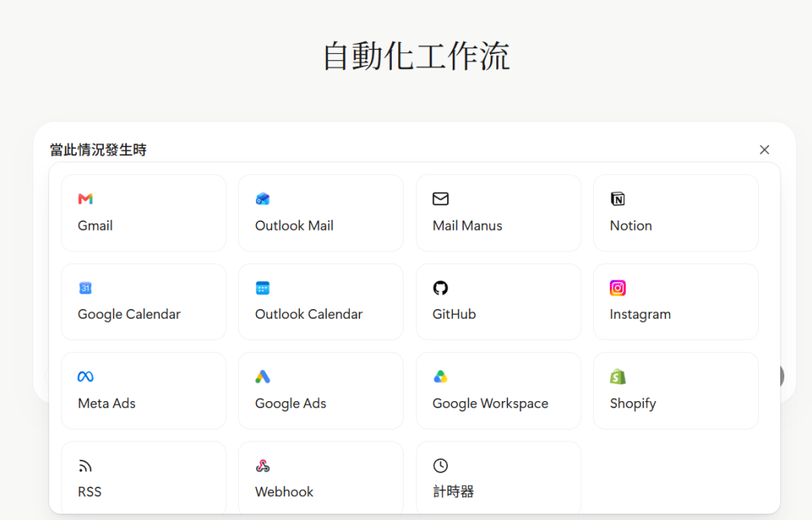Click the Gmail envelope icon
The width and height of the screenshot is (812, 520).
[x=86, y=199]
